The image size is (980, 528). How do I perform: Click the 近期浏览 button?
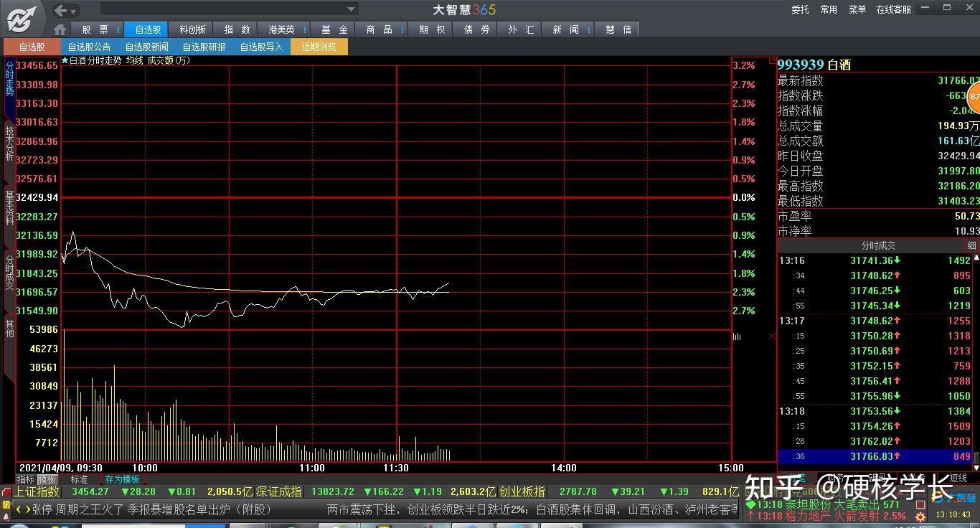point(319,47)
